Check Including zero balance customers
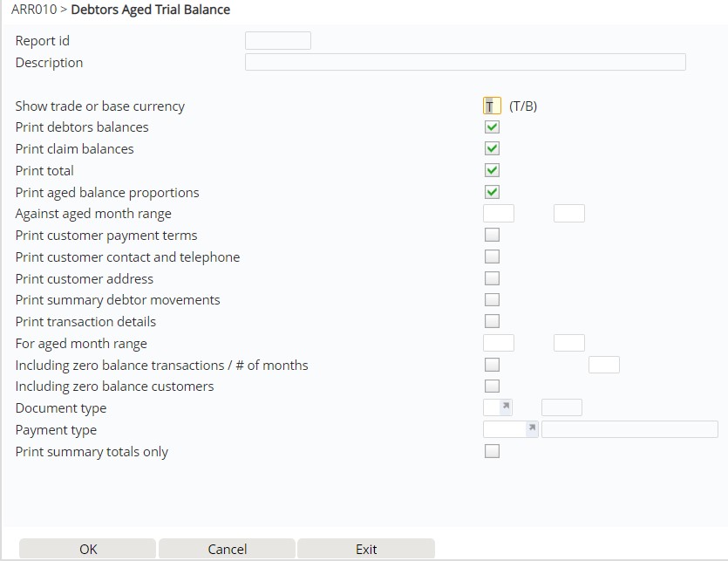The height and width of the screenshot is (561, 728). 492,386
